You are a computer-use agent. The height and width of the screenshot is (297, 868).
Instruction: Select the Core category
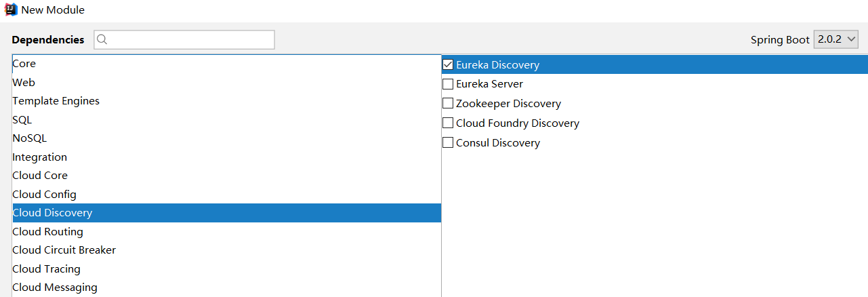pos(24,64)
